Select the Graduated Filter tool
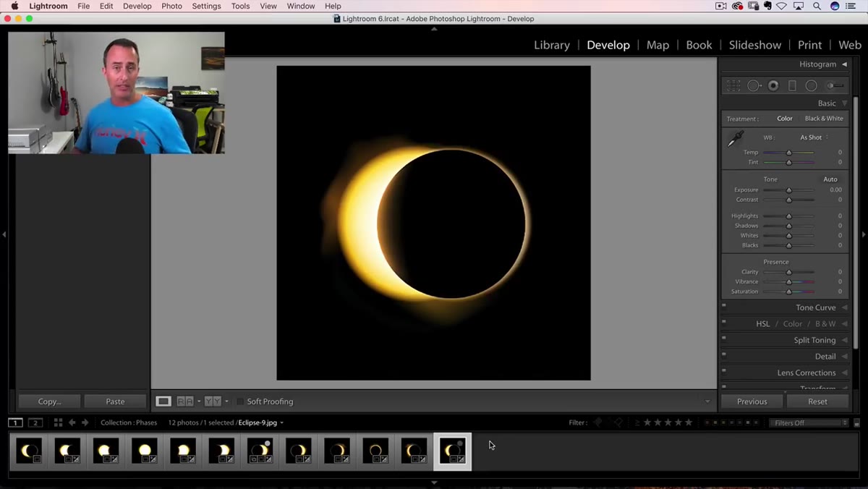 click(792, 85)
